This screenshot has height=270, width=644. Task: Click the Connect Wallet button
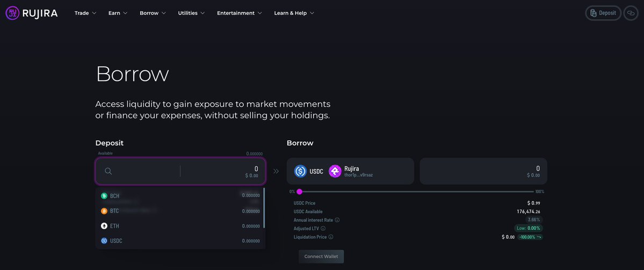[x=321, y=257]
